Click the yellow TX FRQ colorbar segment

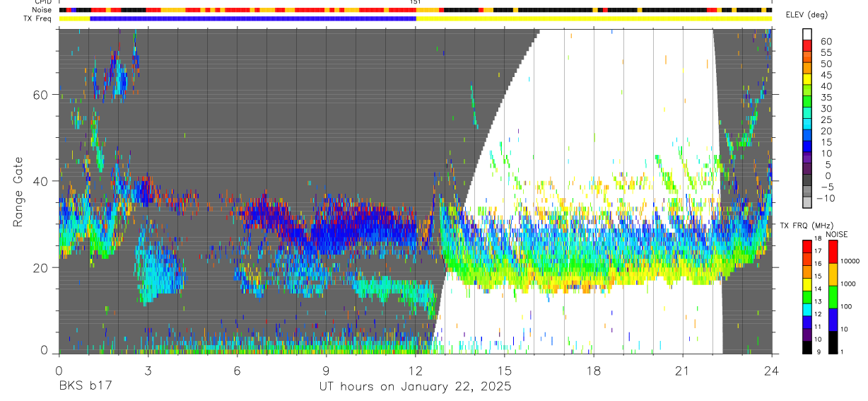tap(807, 284)
